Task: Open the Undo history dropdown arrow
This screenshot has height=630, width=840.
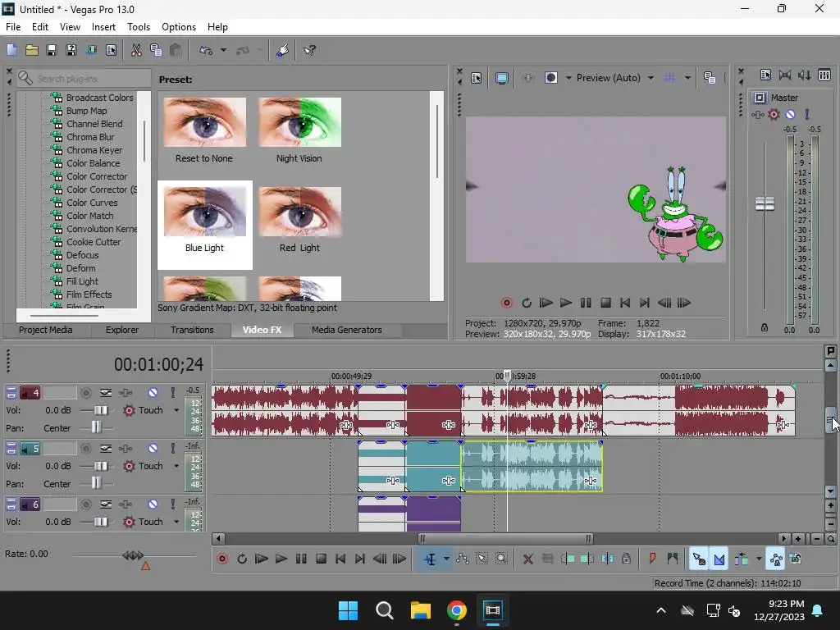Action: (x=223, y=50)
